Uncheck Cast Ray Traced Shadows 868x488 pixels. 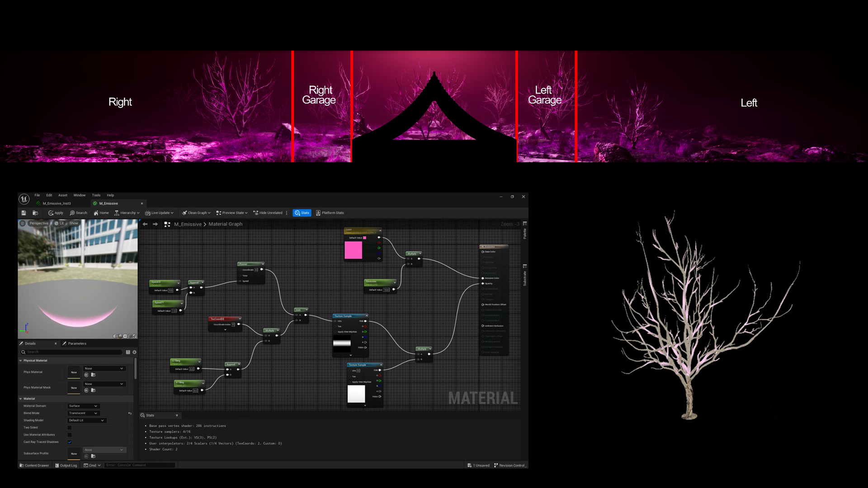pyautogui.click(x=70, y=442)
